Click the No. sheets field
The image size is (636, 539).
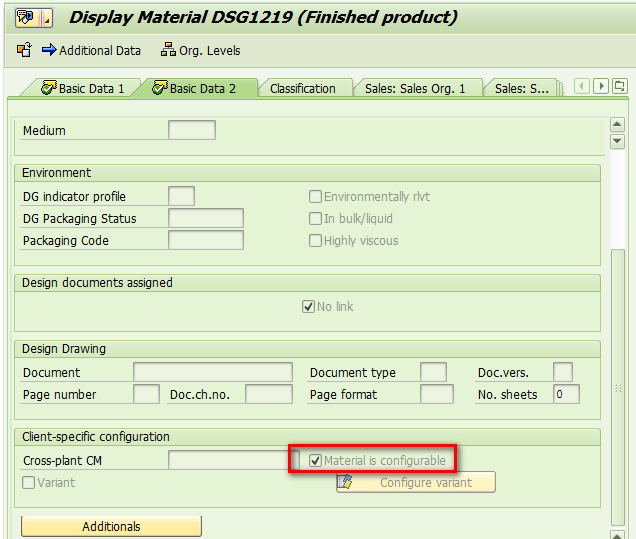(x=566, y=394)
